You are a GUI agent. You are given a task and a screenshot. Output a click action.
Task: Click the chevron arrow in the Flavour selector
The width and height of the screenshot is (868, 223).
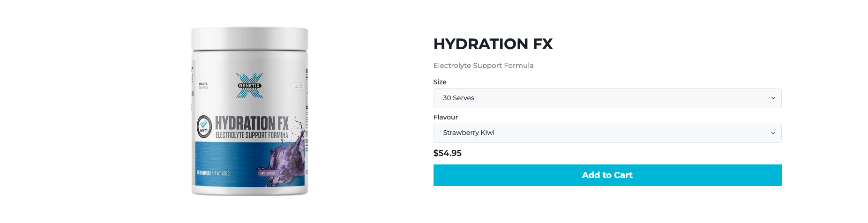773,133
